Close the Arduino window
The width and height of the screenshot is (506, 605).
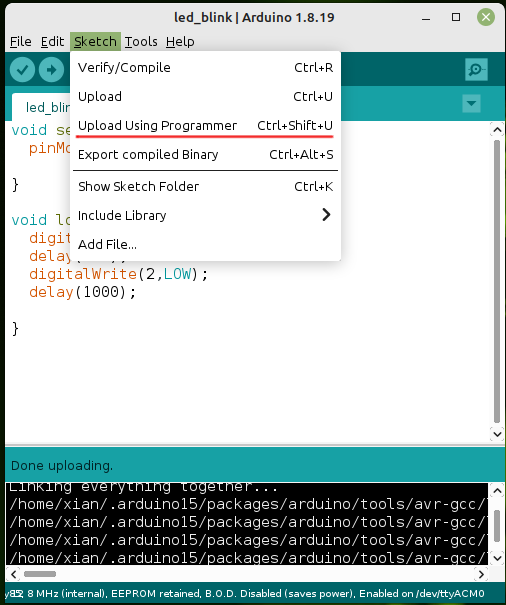pos(486,17)
